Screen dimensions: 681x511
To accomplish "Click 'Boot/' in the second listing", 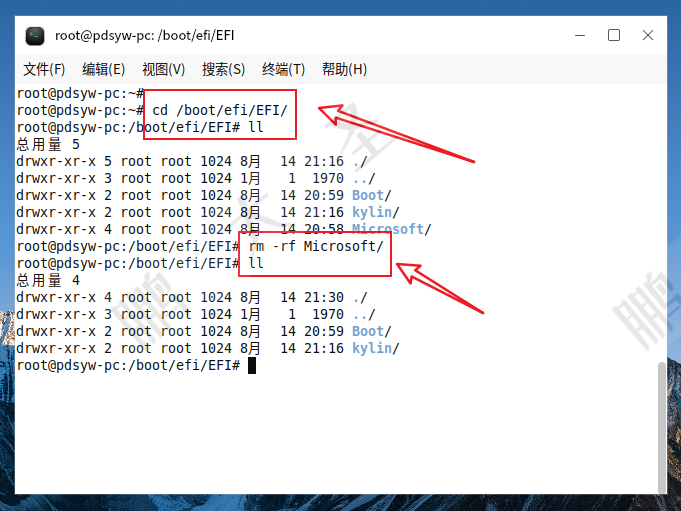I will click(x=372, y=331).
